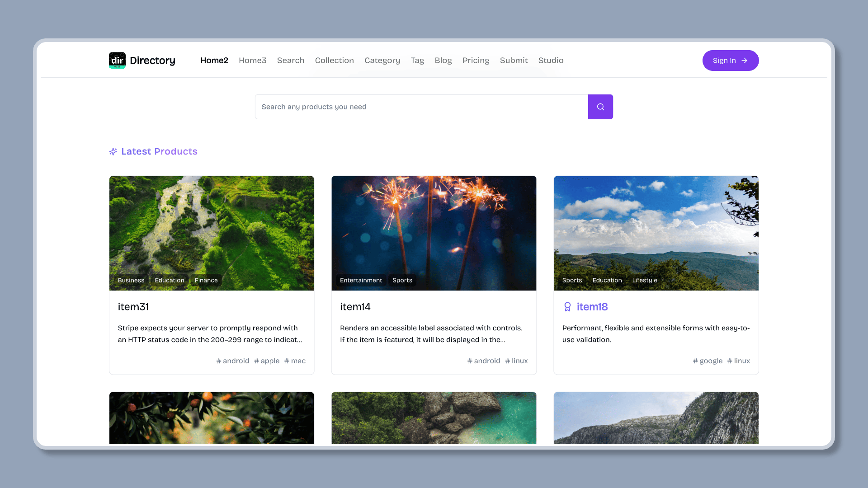The height and width of the screenshot is (488, 868).
Task: Click the Directory logo icon
Action: point(118,60)
